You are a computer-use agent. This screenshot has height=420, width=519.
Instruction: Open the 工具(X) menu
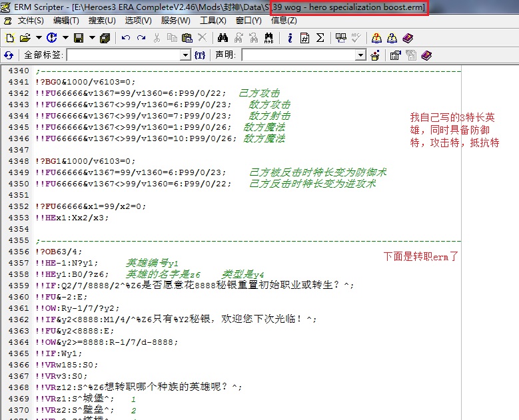click(x=213, y=21)
